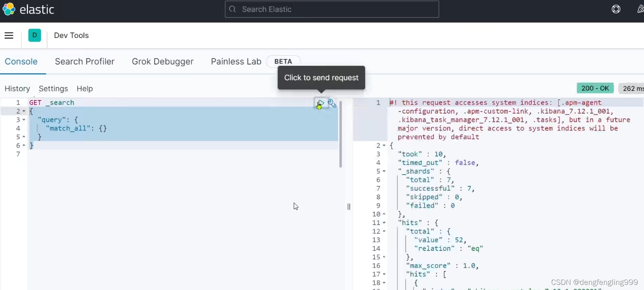Image resolution: width=644 pixels, height=290 pixels.
Task: Toggle fold arrow at editor line 6
Action: pos(24,146)
